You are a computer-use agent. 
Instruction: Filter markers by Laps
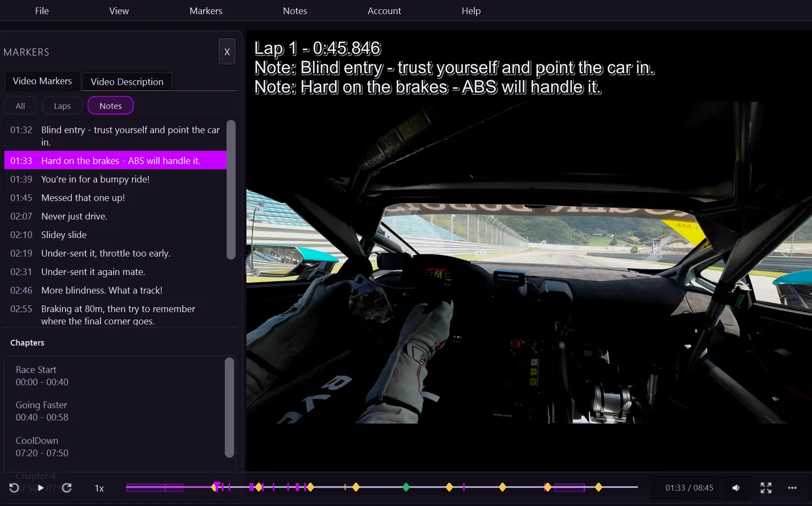62,106
